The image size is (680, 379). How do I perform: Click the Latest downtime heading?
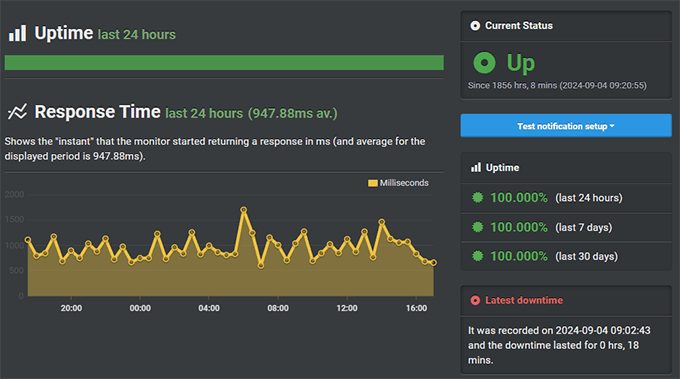[524, 300]
